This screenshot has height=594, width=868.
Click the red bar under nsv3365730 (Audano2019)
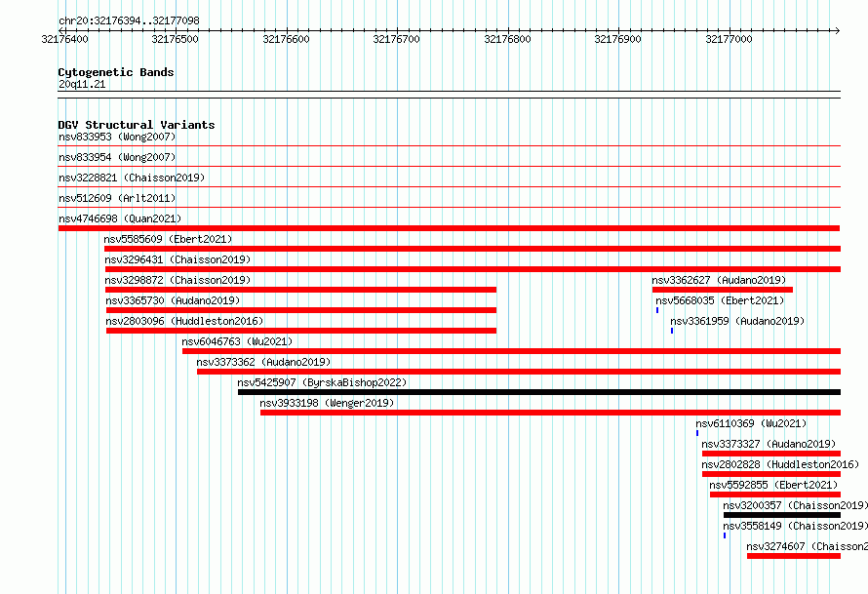301,310
